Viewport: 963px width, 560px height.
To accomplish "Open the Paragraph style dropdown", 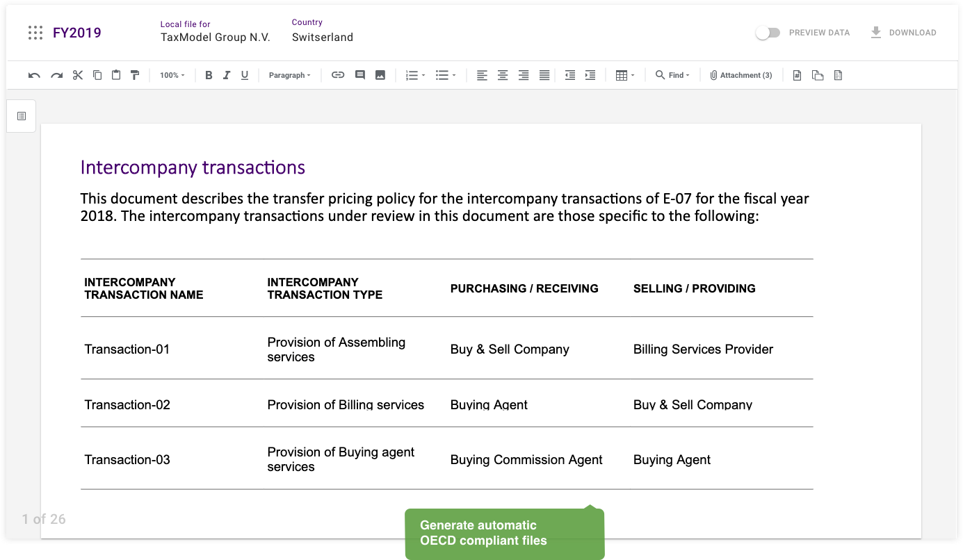I will [290, 75].
